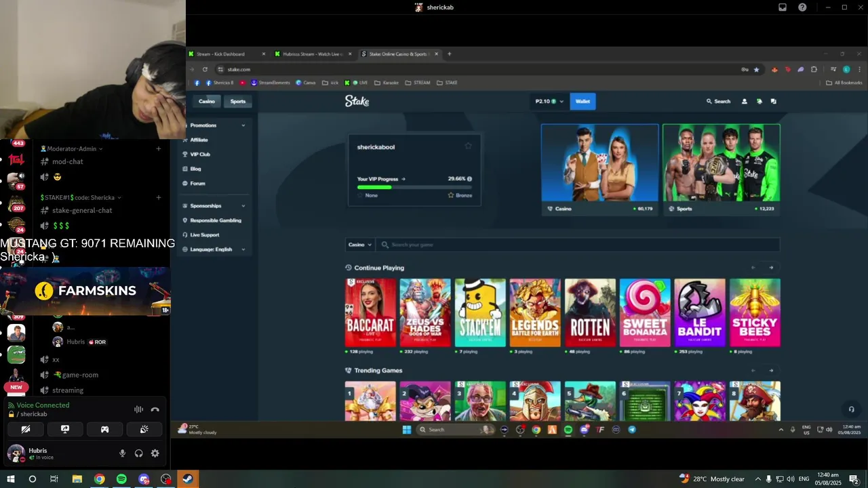Image resolution: width=868 pixels, height=488 pixels.
Task: Bookmark this page with the star icon
Action: pos(756,69)
